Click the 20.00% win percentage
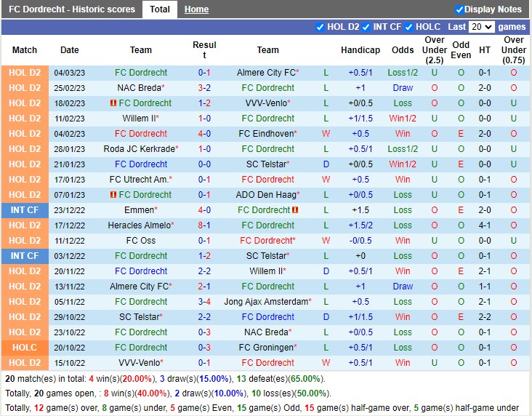Screen dimensions: 532x416 pos(137,379)
